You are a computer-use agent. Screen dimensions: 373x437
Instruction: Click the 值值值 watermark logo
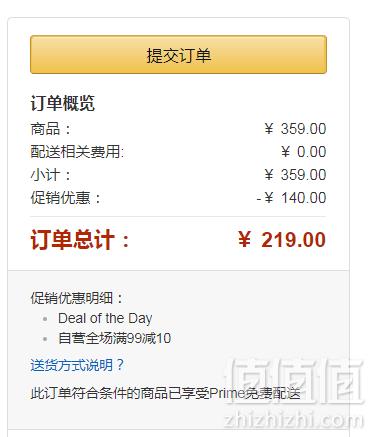296,381
